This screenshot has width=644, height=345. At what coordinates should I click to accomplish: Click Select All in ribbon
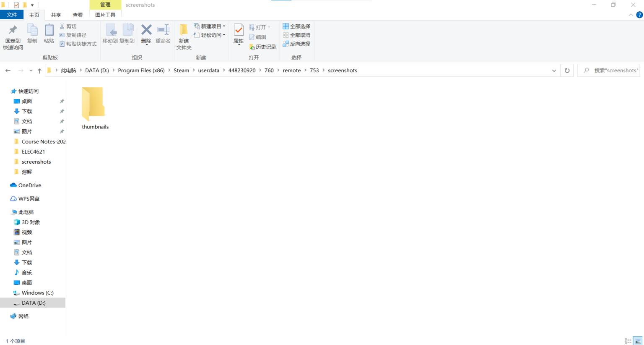coord(296,26)
